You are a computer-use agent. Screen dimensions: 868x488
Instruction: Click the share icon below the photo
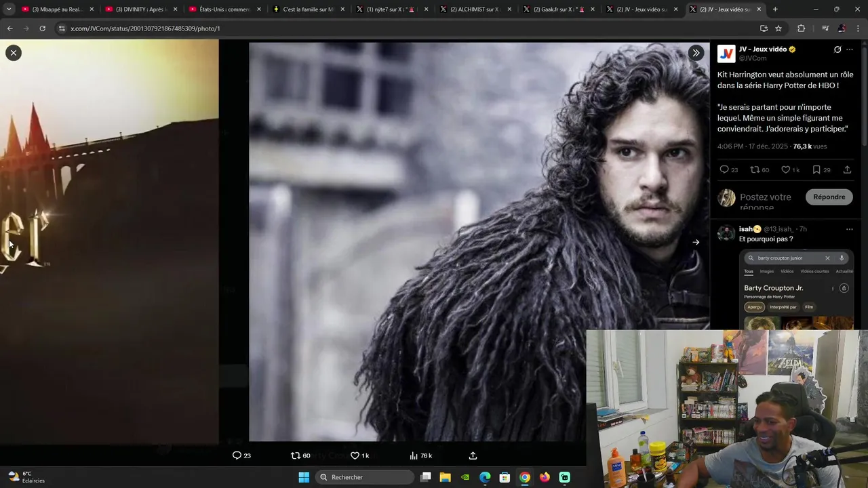[x=473, y=455]
